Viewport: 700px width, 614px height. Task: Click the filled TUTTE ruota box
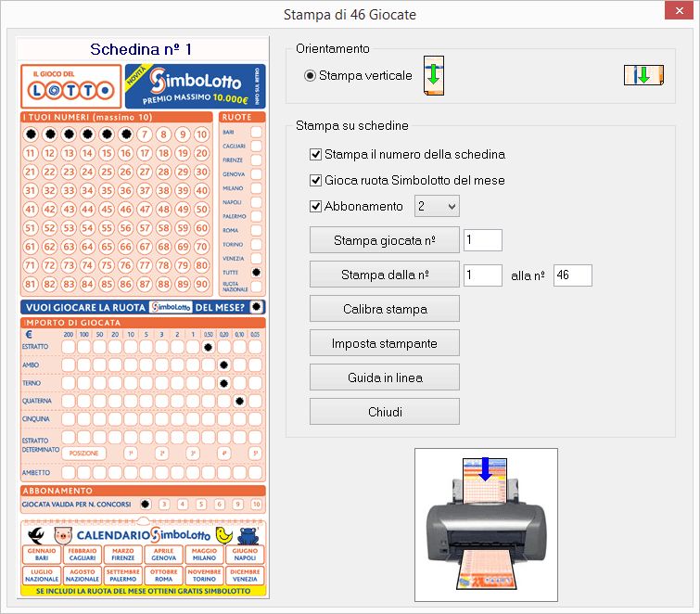click(256, 272)
